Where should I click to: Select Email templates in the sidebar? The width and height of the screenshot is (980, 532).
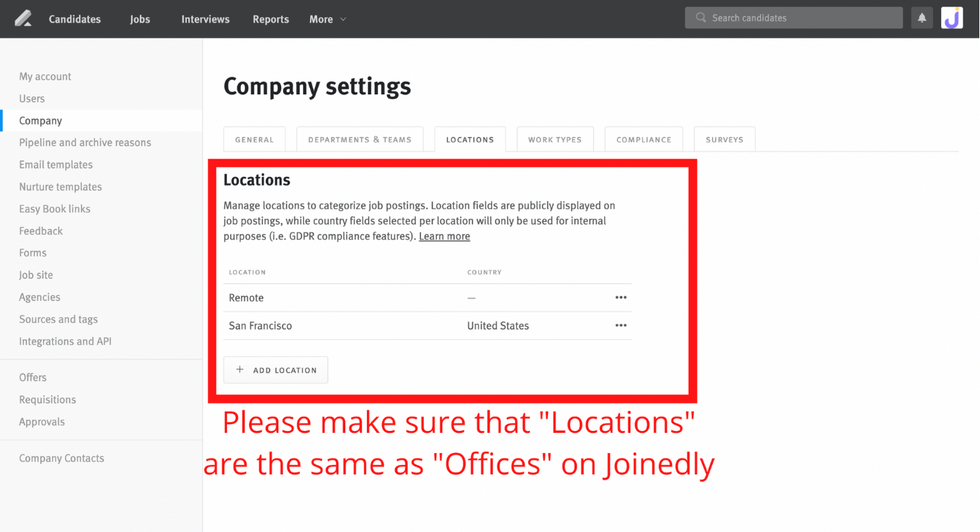[56, 164]
